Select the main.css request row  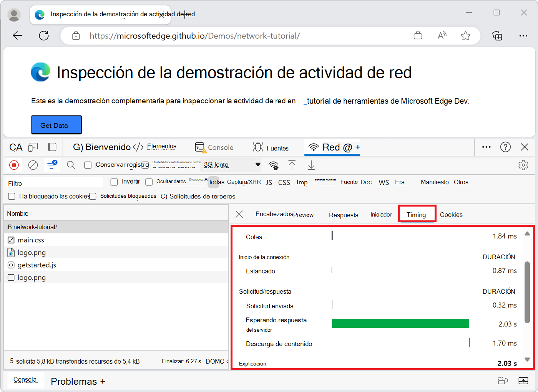click(116, 240)
